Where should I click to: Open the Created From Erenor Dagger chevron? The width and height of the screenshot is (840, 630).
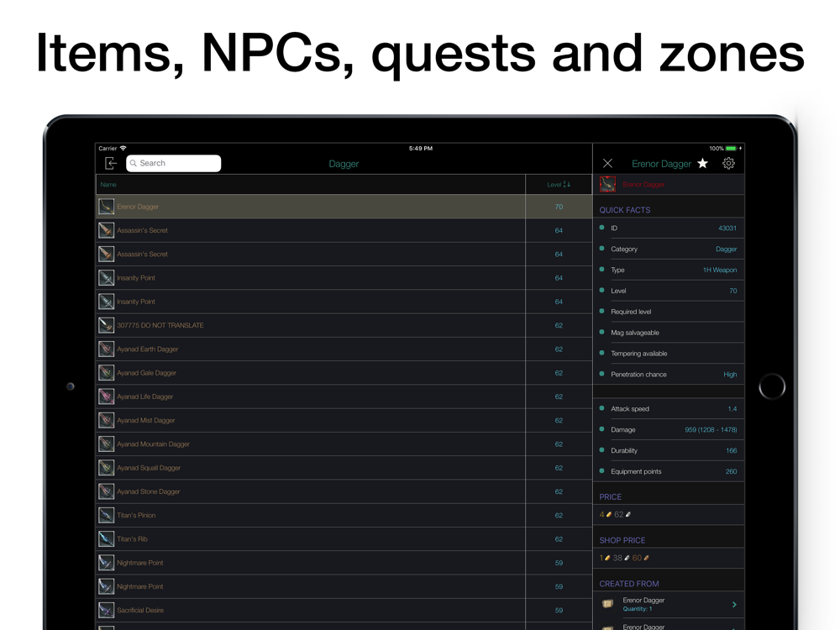(734, 604)
